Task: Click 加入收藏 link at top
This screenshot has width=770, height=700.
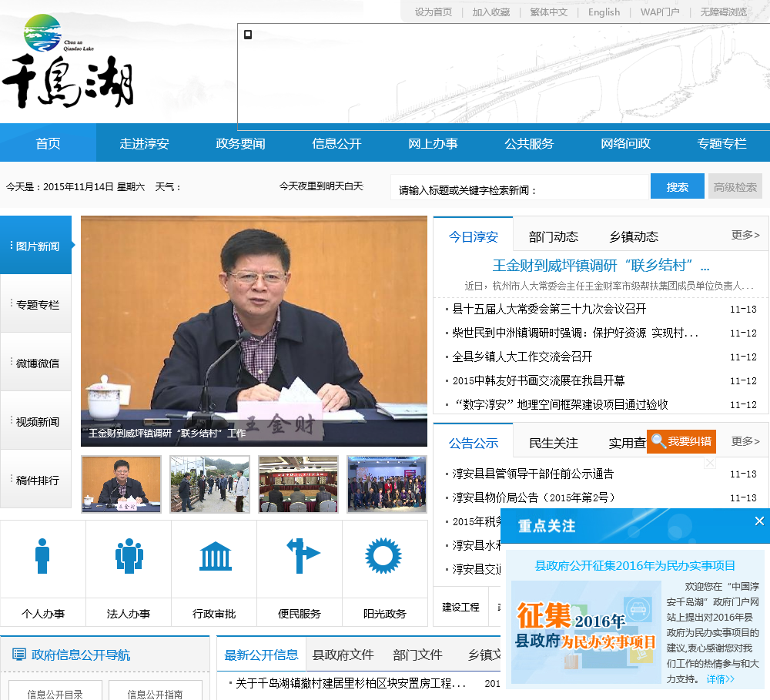Action: click(x=491, y=12)
